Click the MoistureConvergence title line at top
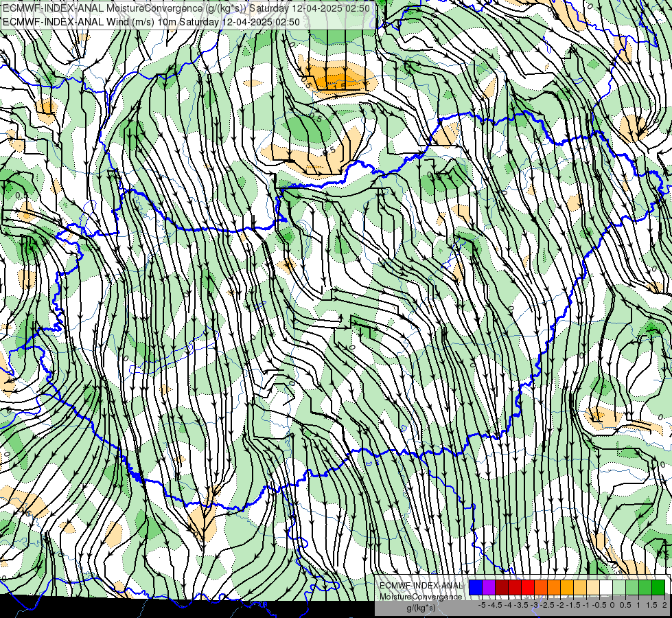The image size is (672, 618). (187, 8)
